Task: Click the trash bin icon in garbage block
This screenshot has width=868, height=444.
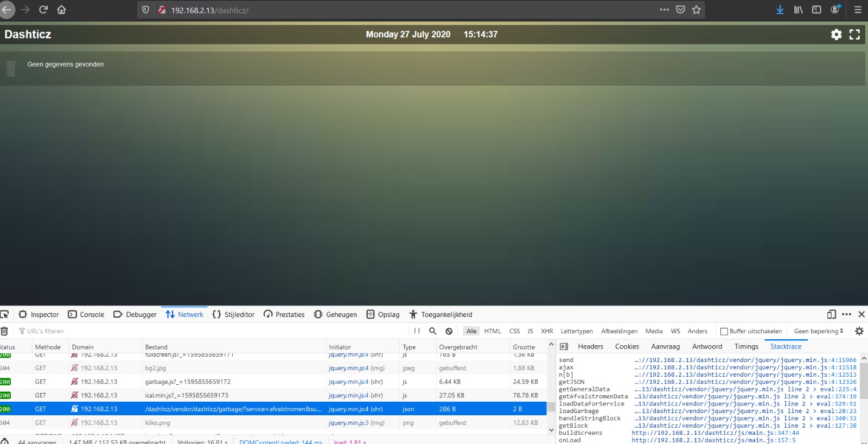Action: (x=10, y=68)
